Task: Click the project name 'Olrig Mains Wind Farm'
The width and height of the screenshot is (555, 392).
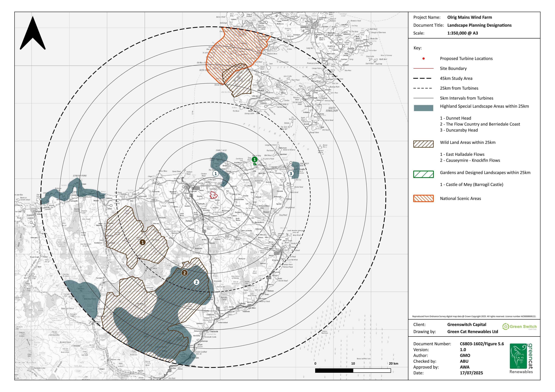Action: click(x=469, y=17)
